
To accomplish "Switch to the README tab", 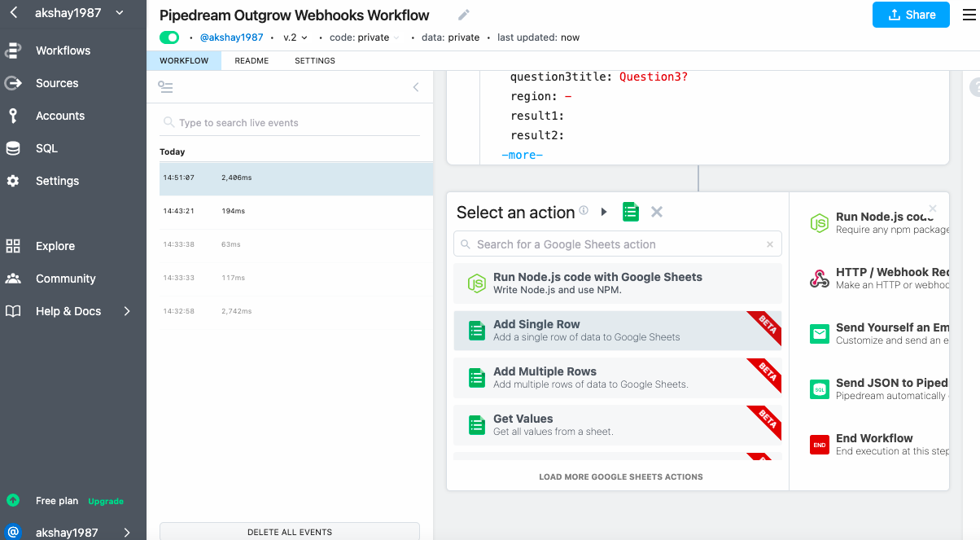I will (252, 61).
